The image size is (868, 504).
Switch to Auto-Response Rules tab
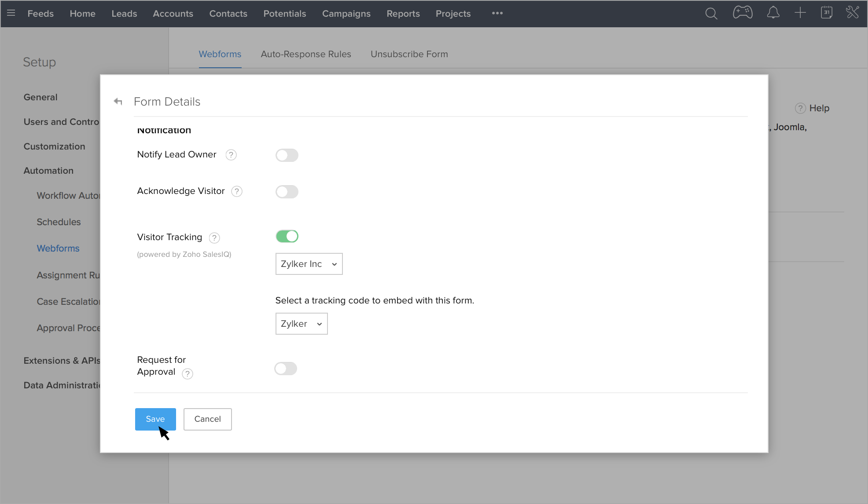[x=305, y=54]
